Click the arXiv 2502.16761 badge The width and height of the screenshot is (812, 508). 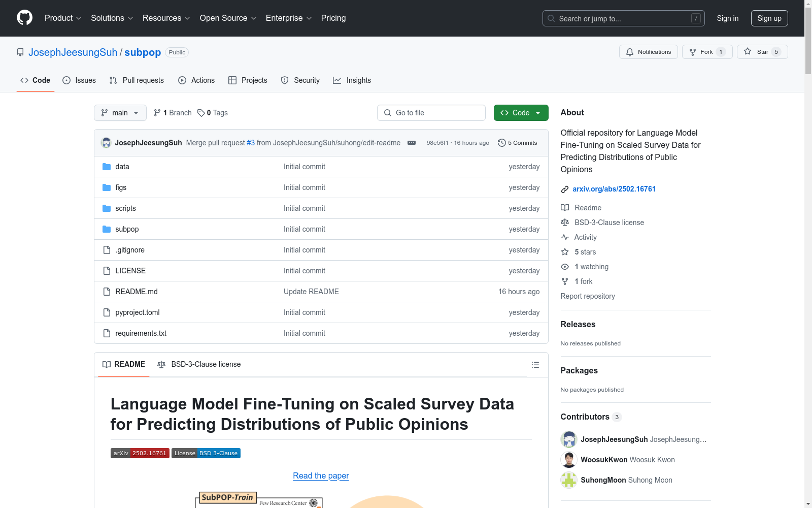pyautogui.click(x=140, y=453)
